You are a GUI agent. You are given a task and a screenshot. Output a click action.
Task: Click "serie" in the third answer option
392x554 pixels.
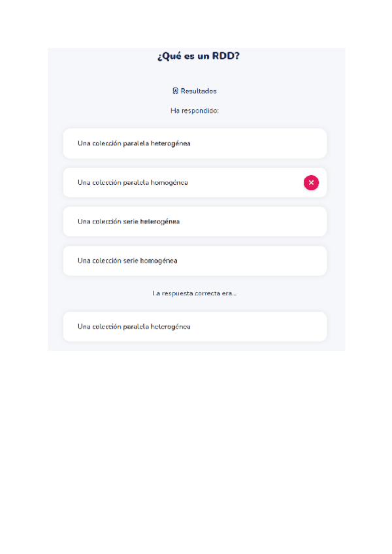[131, 221]
